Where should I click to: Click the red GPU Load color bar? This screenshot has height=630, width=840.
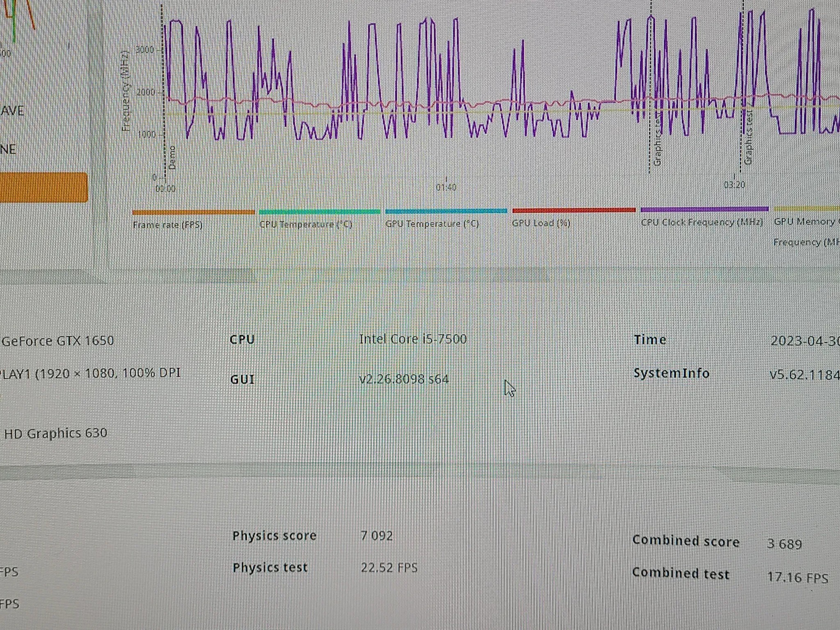pyautogui.click(x=574, y=210)
